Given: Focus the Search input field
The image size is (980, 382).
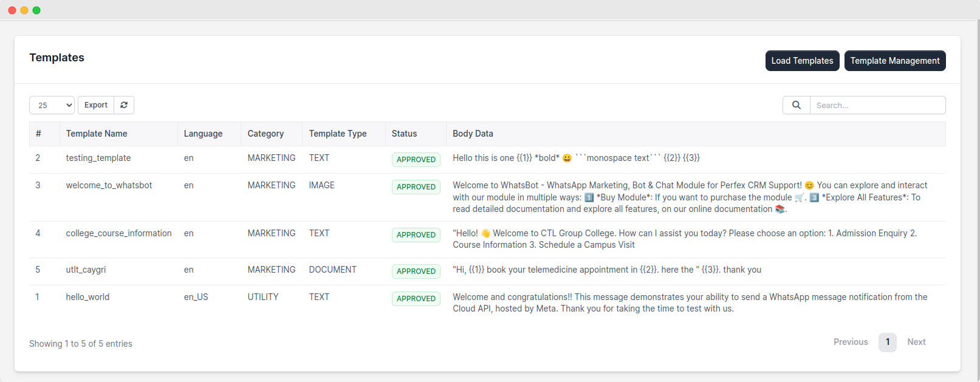Looking at the screenshot, I should (877, 105).
